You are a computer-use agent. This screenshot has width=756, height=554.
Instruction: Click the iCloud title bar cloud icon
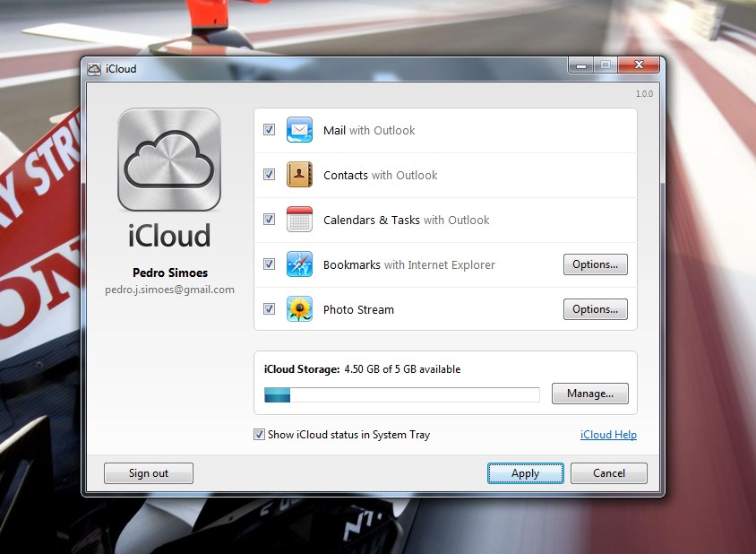(94, 69)
